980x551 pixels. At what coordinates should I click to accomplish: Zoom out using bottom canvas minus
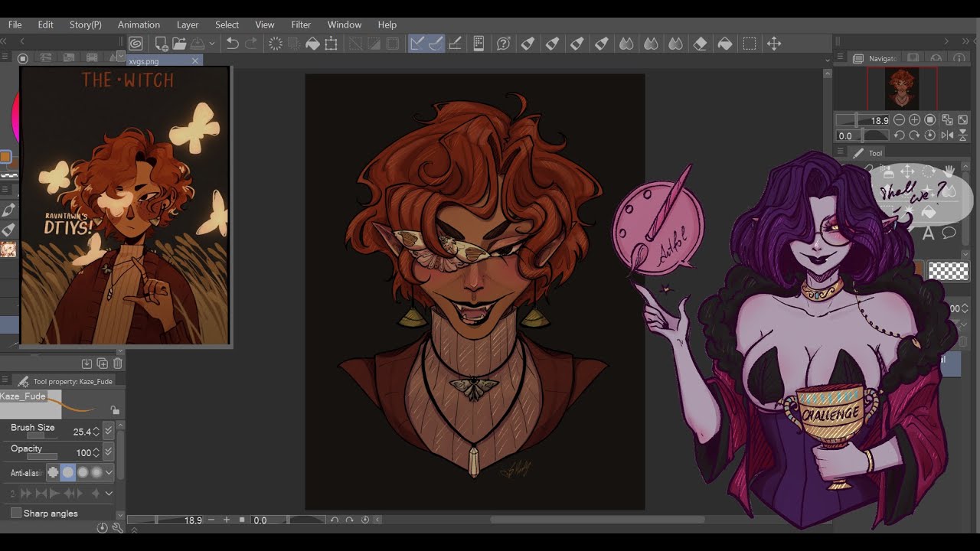pyautogui.click(x=212, y=520)
